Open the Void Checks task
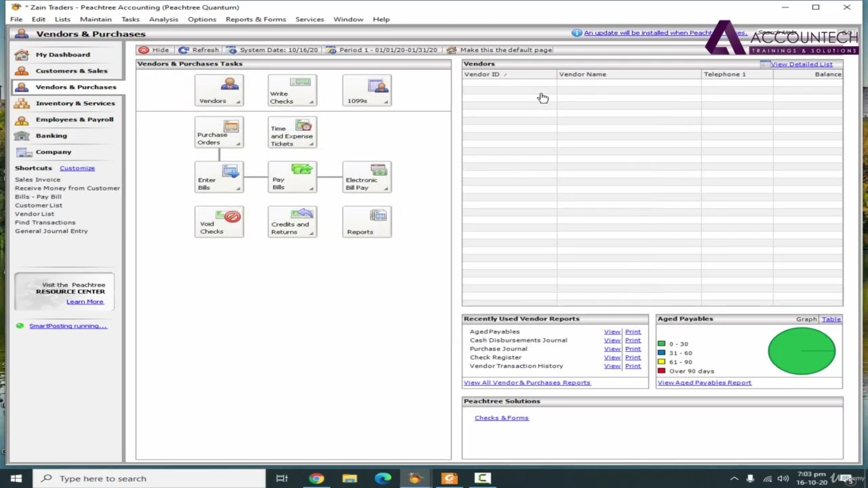This screenshot has height=488, width=868. tap(219, 222)
